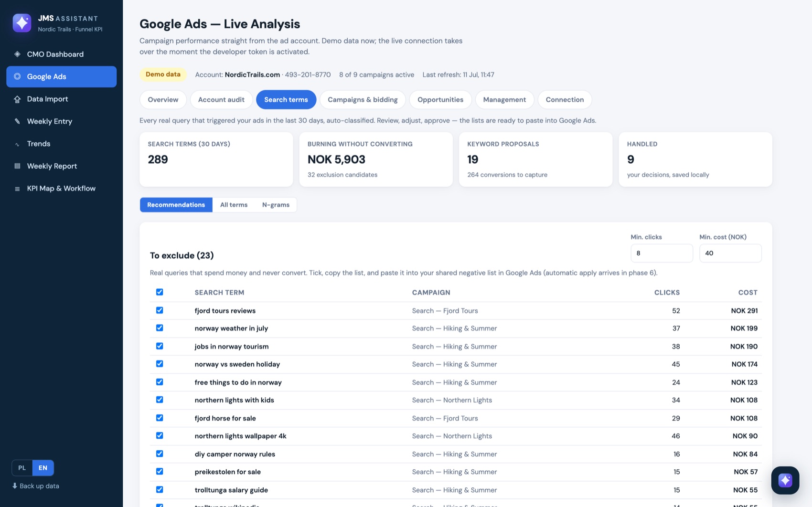Untick the 'fjord horse for sale' checkbox
Screen dimensions: 812x507
pos(160,417)
